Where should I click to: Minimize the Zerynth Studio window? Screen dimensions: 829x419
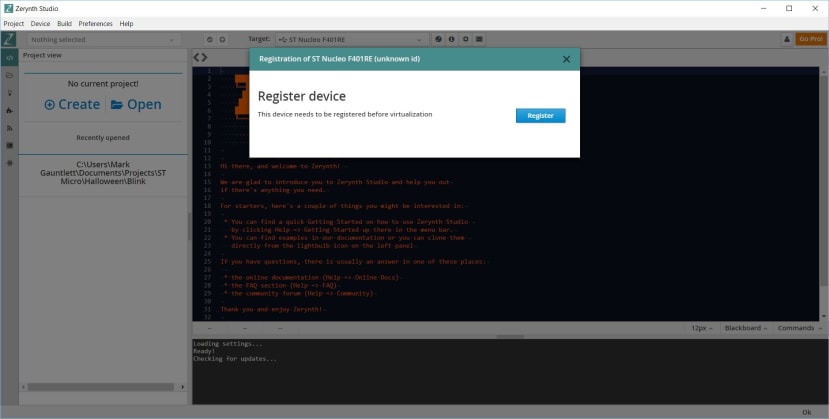(764, 8)
